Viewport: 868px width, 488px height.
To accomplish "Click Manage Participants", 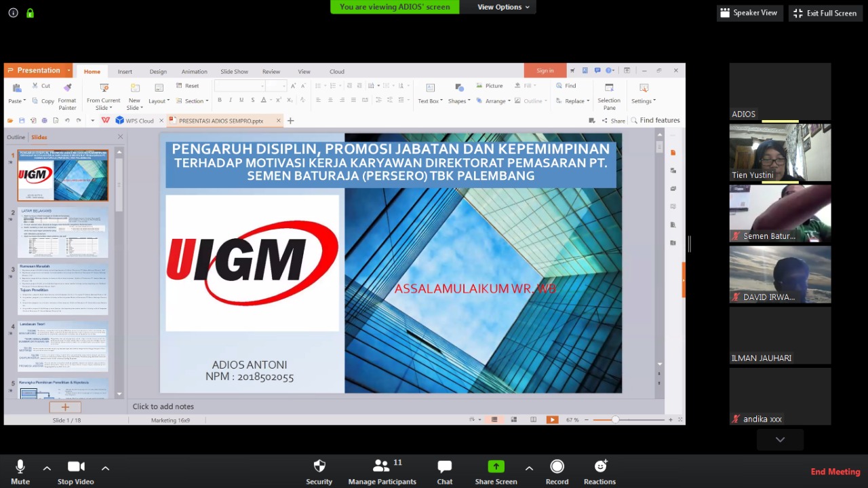I will coord(382,472).
